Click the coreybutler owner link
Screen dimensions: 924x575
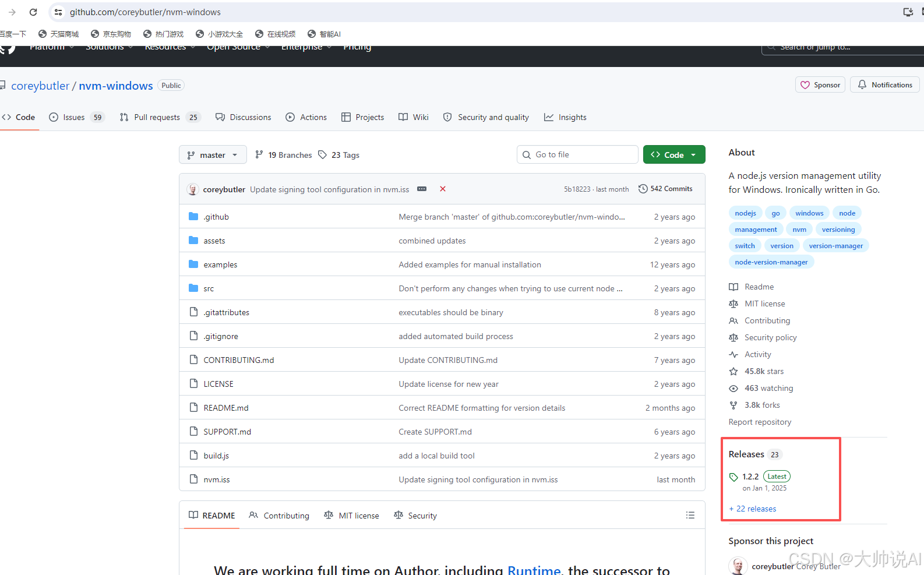tap(40, 86)
